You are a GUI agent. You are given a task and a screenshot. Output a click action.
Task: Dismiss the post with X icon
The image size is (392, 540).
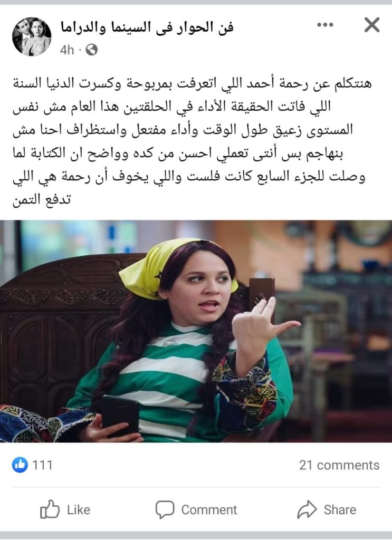(372, 25)
